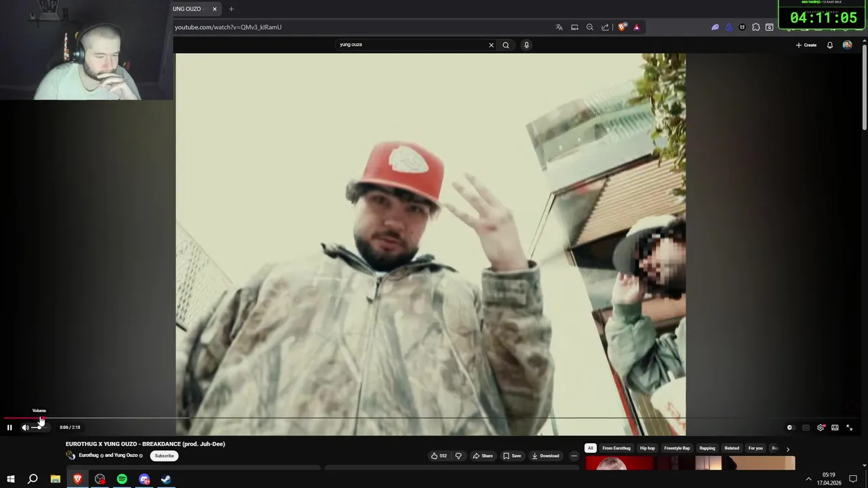
Task: Open a new browser tab
Action: pos(231,9)
